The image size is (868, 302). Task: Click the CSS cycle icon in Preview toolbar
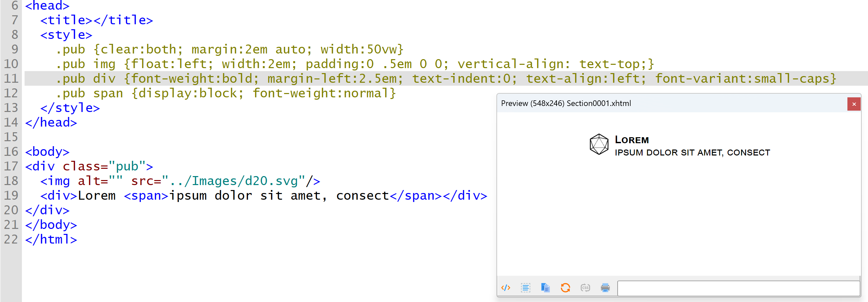(585, 287)
